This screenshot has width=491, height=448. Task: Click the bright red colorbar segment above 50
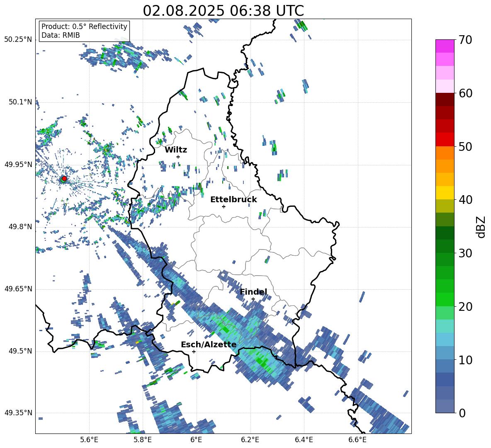coord(445,140)
